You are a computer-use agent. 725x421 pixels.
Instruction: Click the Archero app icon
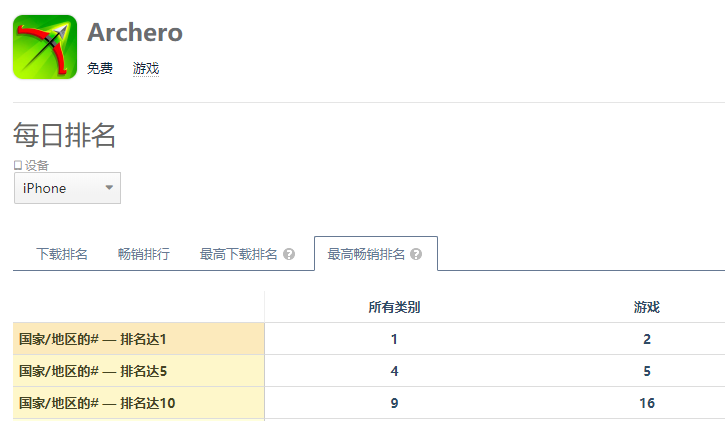(45, 47)
